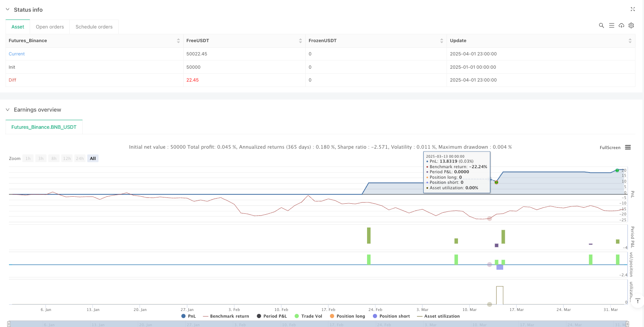
Task: Switch to the Schedule orders tab
Action: tap(94, 27)
